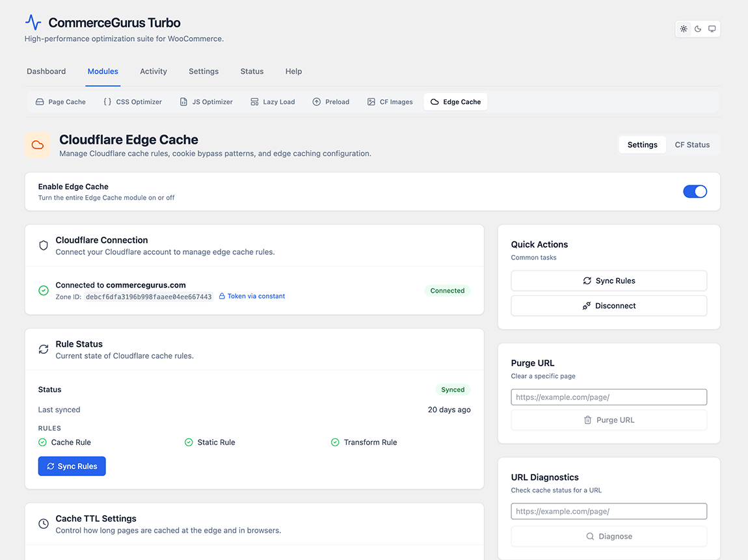Click the Last synced label
This screenshot has width=748, height=560.
pos(59,410)
